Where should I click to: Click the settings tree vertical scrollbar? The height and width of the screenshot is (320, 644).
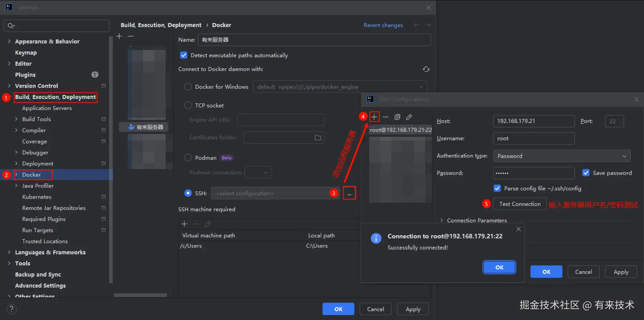point(111,159)
